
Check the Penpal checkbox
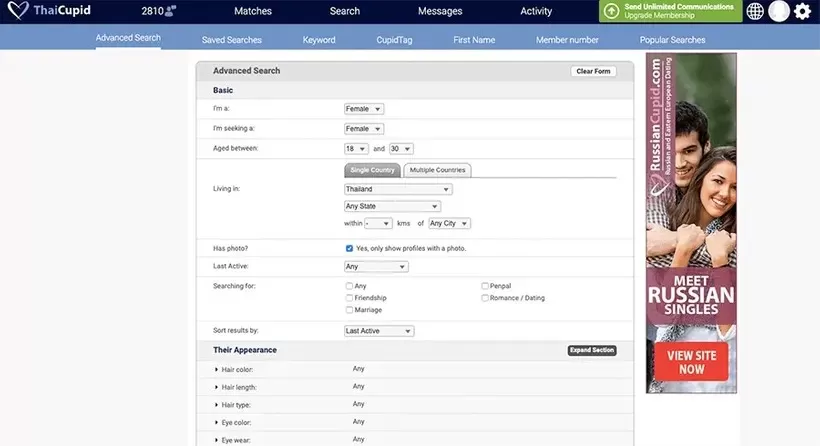pyautogui.click(x=485, y=286)
